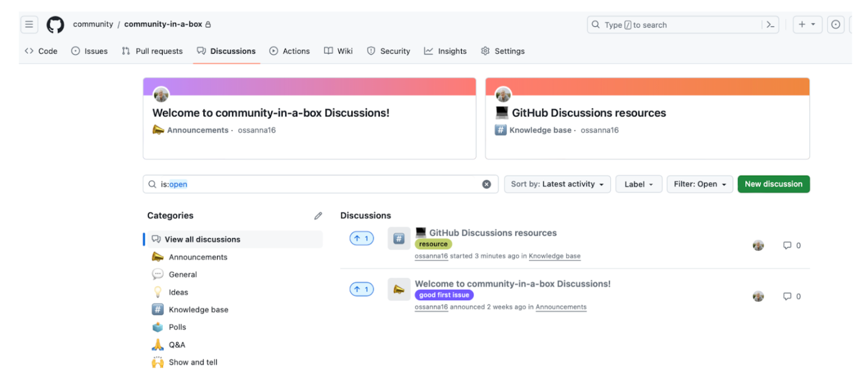This screenshot has width=868, height=382.
Task: Open the Filter: Open dropdown
Action: tap(700, 184)
